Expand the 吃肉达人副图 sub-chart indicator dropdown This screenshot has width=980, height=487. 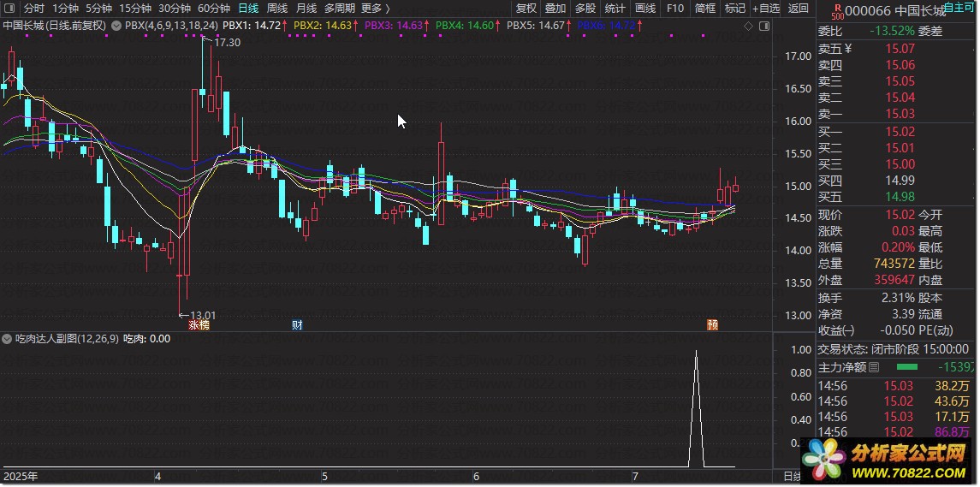click(7, 339)
